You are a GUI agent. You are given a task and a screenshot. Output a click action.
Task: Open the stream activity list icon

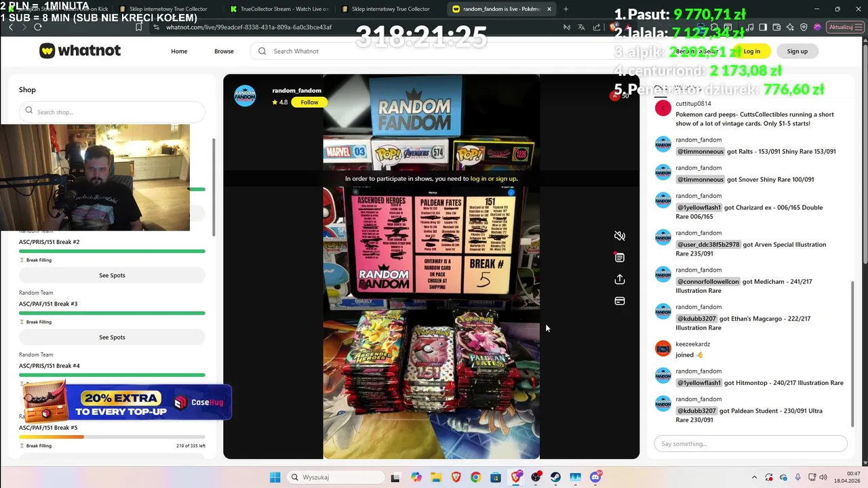pyautogui.click(x=619, y=258)
